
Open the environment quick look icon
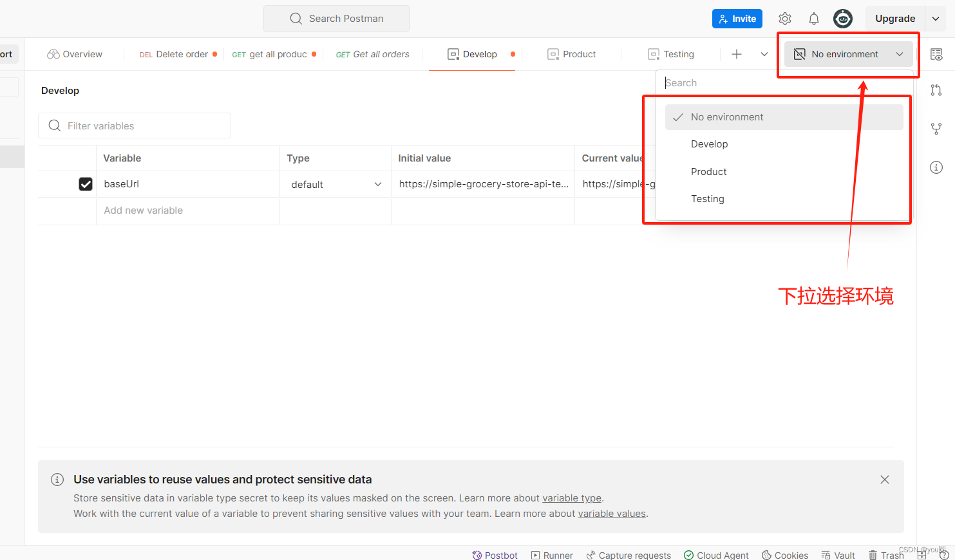(936, 54)
